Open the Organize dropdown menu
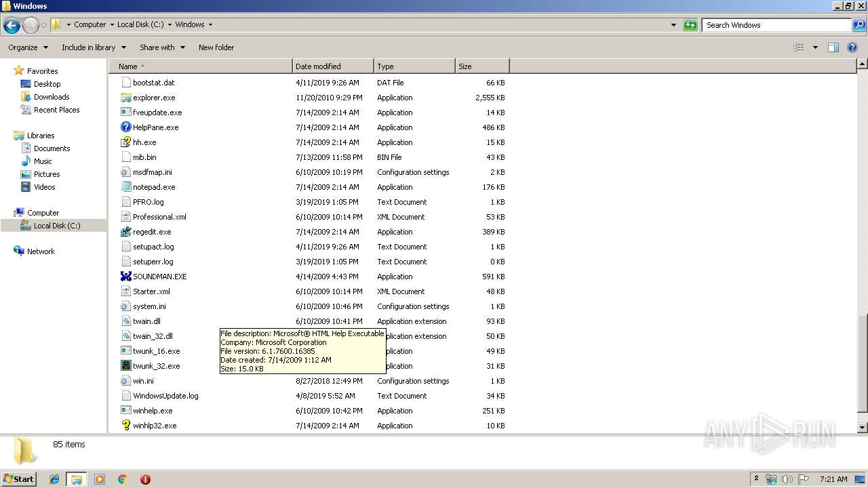Viewport: 868px width, 488px height. pyautogui.click(x=28, y=47)
